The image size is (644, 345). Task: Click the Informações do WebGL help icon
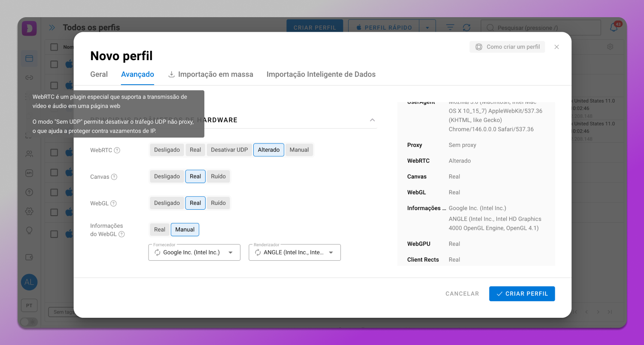click(x=122, y=235)
